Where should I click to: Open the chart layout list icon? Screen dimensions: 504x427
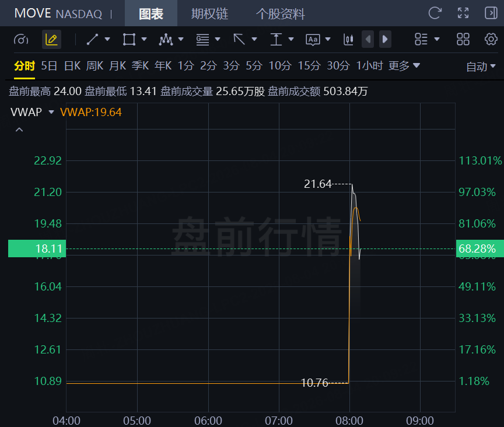coord(421,39)
